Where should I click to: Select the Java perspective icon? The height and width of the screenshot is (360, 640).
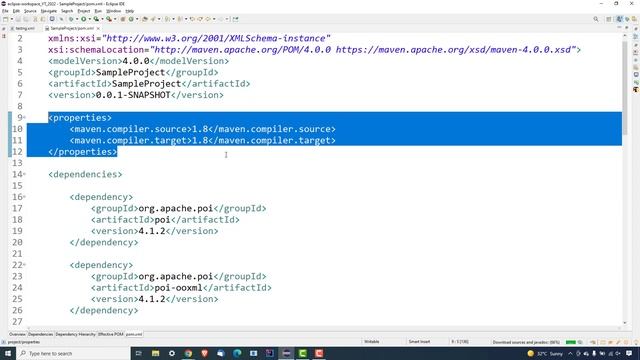pyautogui.click(x=620, y=19)
